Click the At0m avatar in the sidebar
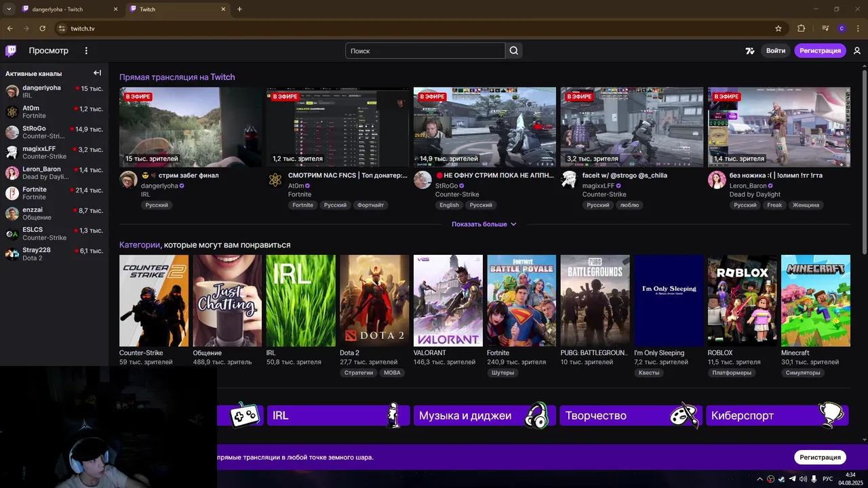 (x=12, y=112)
